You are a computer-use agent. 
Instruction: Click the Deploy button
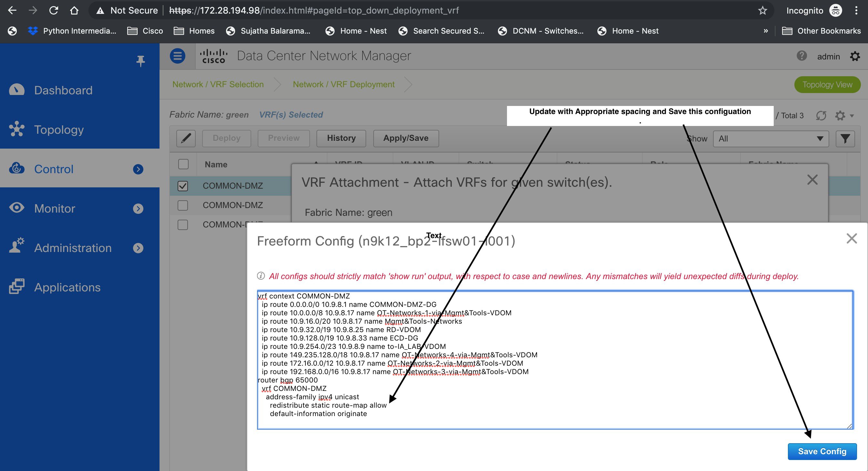tap(226, 138)
